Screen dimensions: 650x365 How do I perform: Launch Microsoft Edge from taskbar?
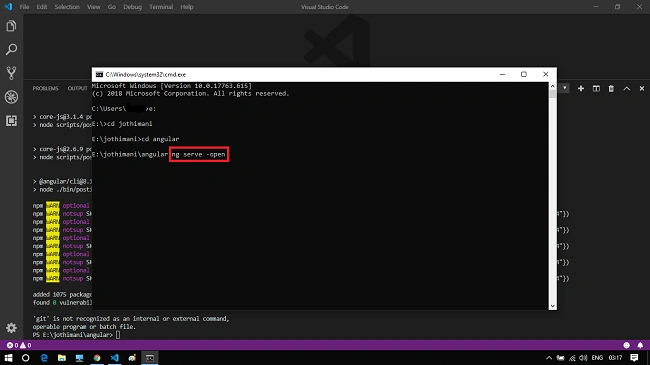[44, 358]
